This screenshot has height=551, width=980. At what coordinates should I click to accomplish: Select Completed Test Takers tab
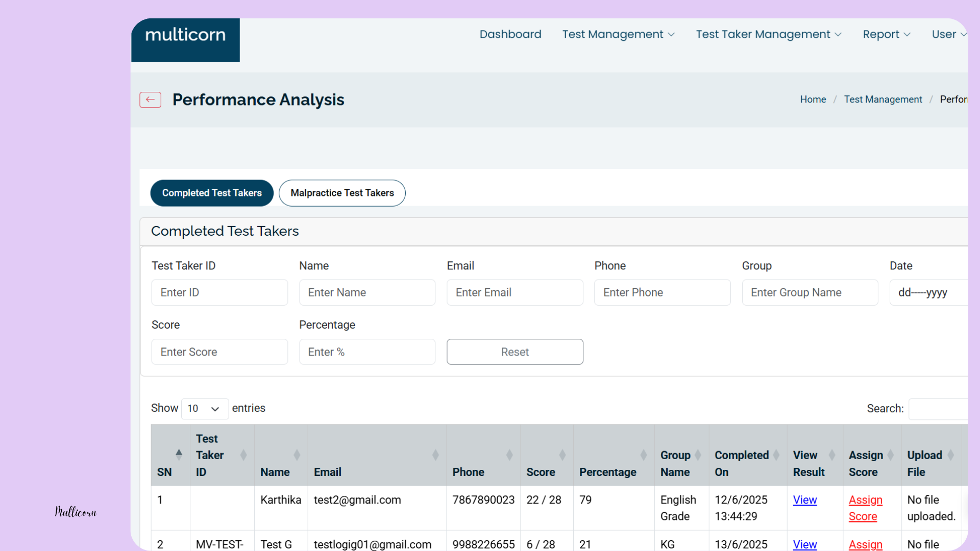[212, 193]
